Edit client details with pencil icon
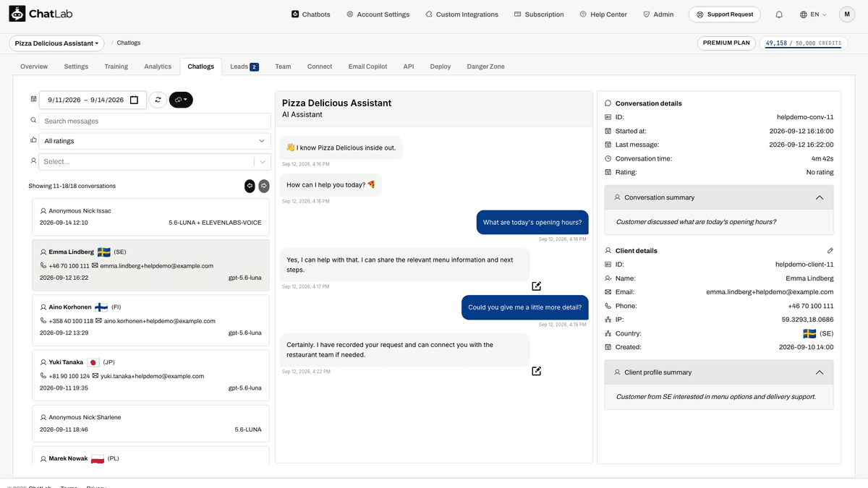 coord(830,251)
